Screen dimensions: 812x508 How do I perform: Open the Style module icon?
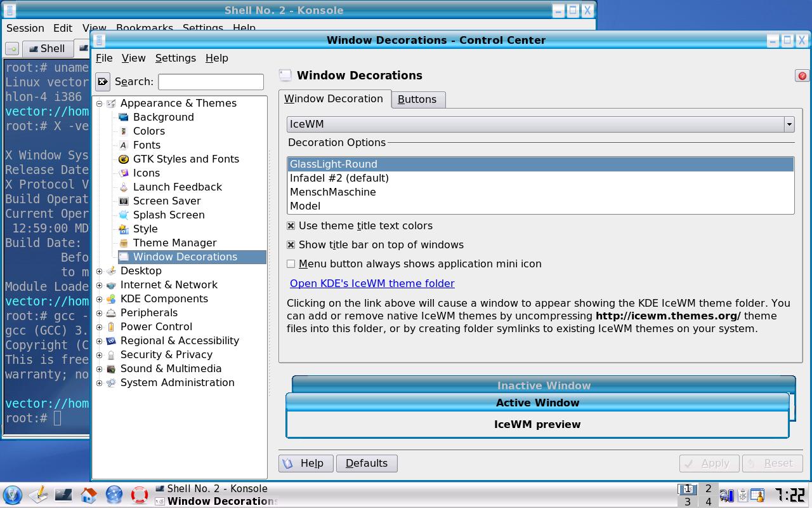124,229
